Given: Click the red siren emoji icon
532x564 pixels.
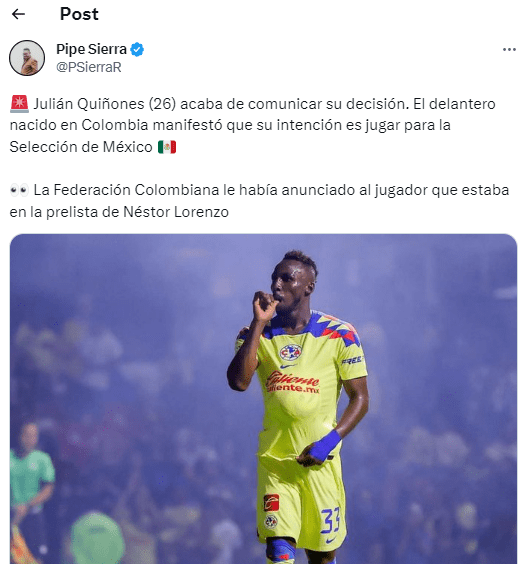Looking at the screenshot, I should [19, 104].
